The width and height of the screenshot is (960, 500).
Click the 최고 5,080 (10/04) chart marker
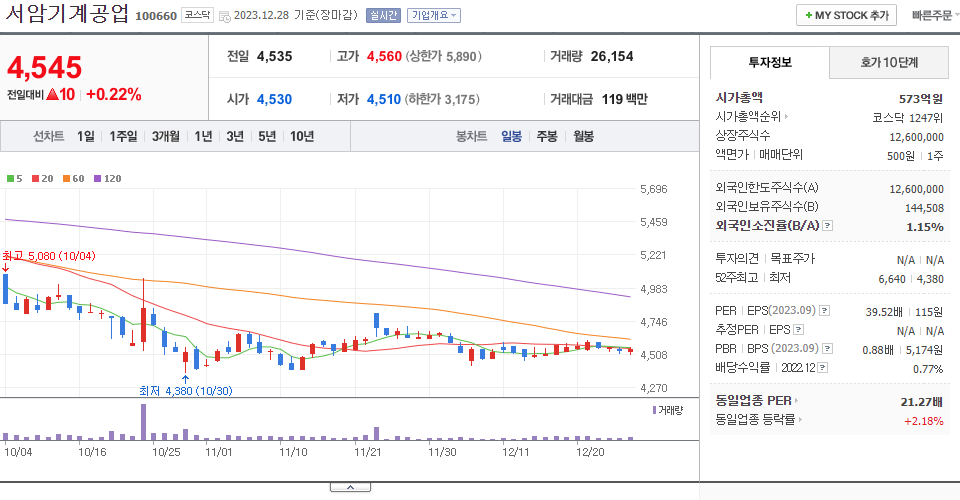(x=49, y=256)
